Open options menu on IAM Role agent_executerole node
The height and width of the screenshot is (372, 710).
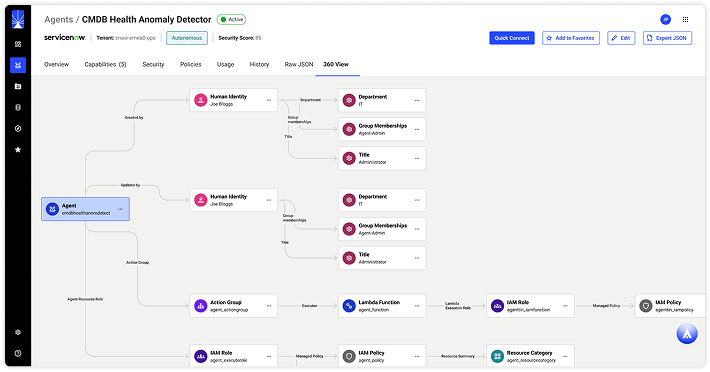(269, 356)
